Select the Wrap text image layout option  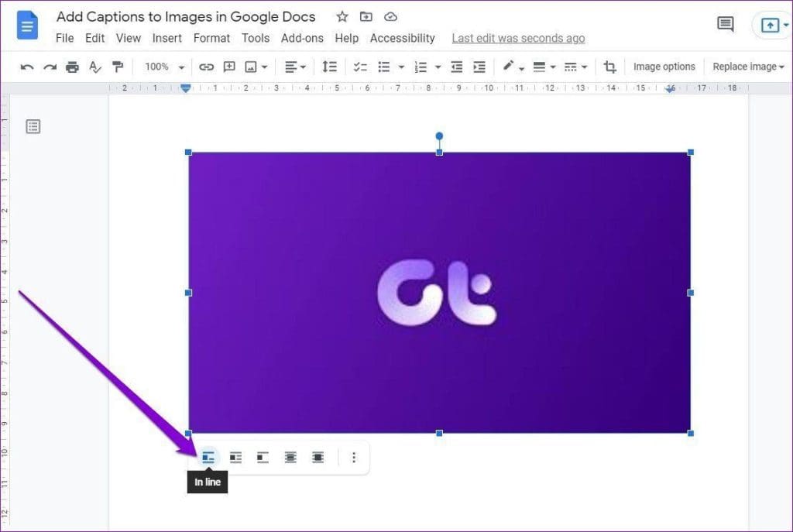(235, 457)
